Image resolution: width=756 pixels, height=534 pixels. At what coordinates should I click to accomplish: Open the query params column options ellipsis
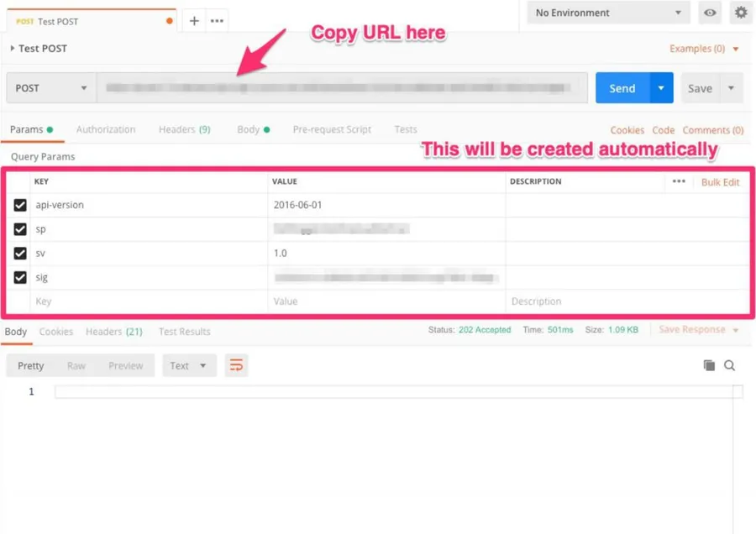[x=679, y=181]
